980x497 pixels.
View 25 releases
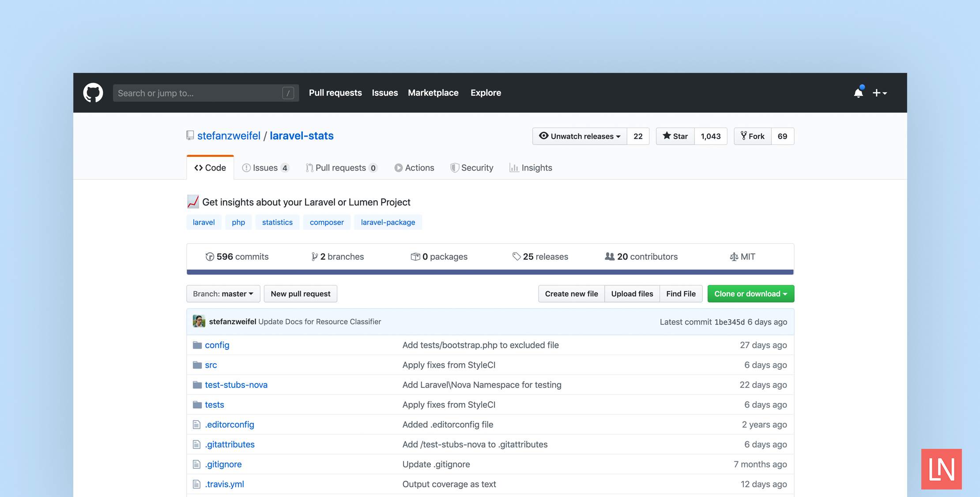[540, 257]
